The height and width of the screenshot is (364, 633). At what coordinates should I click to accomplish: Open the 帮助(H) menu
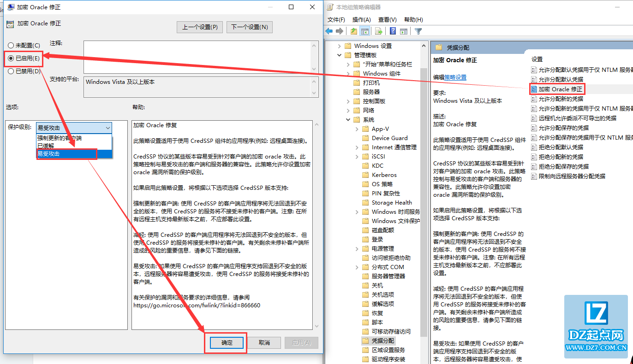pos(413,19)
